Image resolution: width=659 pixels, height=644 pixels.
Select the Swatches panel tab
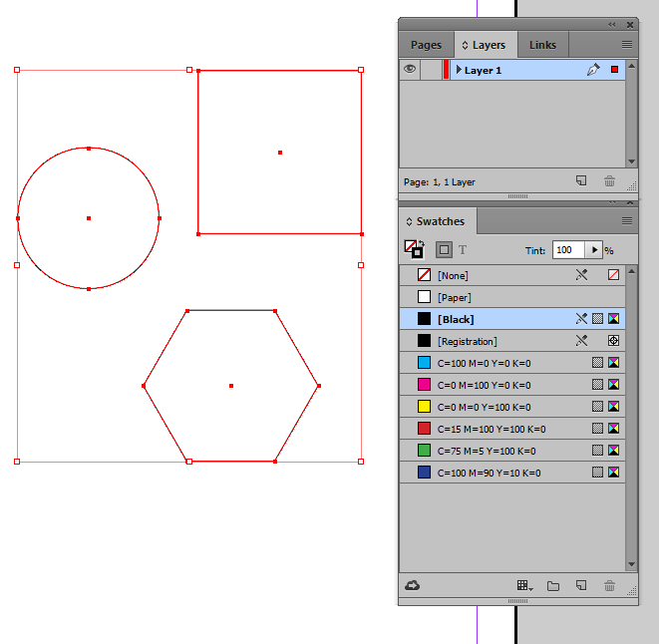tap(436, 221)
